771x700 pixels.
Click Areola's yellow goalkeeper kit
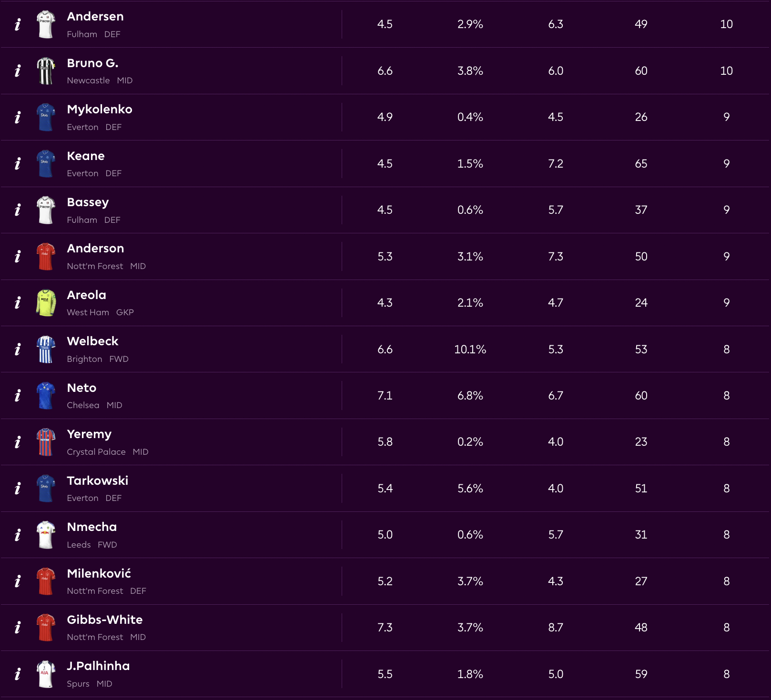[x=46, y=303]
